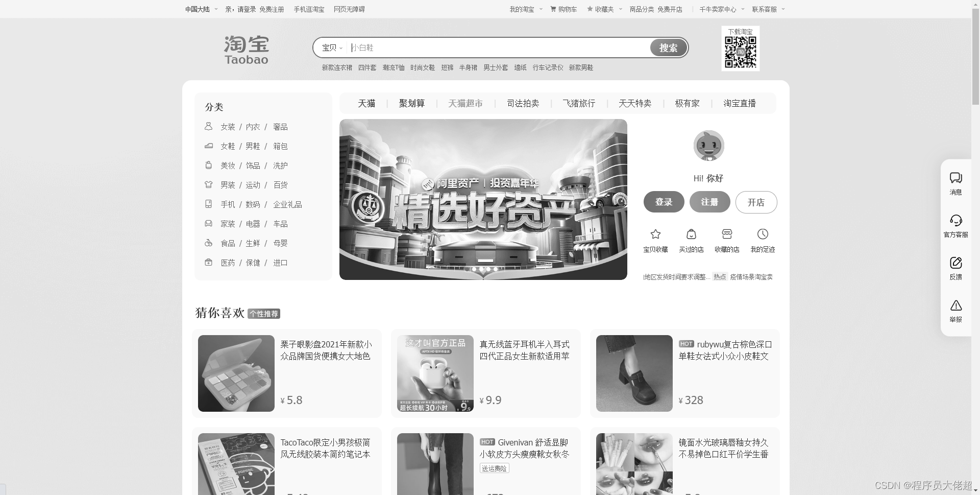This screenshot has width=980, height=495.
Task: Click the 搜索 search button
Action: click(x=668, y=48)
